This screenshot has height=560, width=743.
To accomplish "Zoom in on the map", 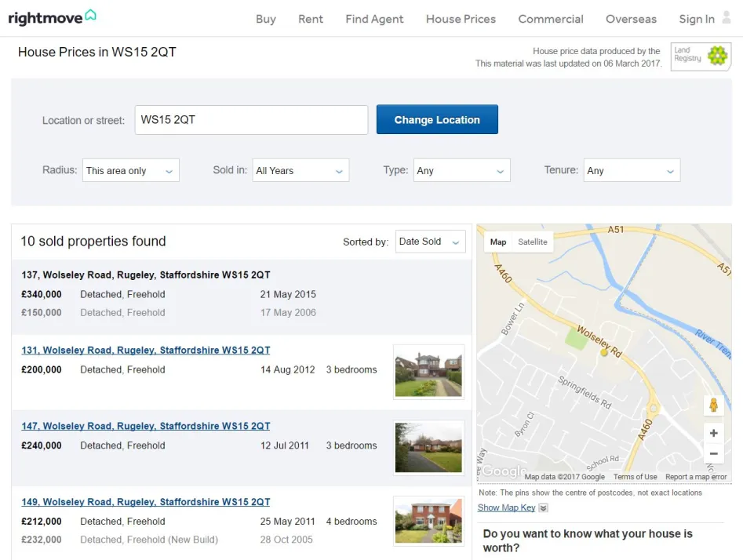I will pyautogui.click(x=713, y=433).
